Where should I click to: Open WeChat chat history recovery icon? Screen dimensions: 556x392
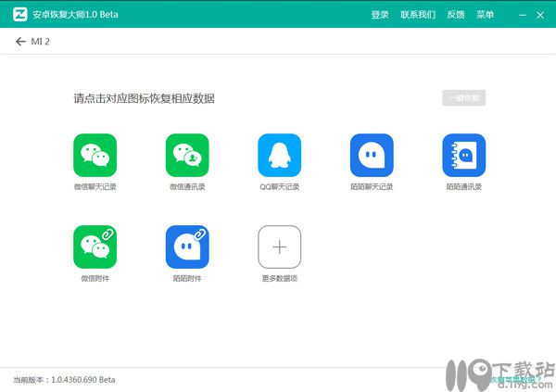pyautogui.click(x=95, y=155)
